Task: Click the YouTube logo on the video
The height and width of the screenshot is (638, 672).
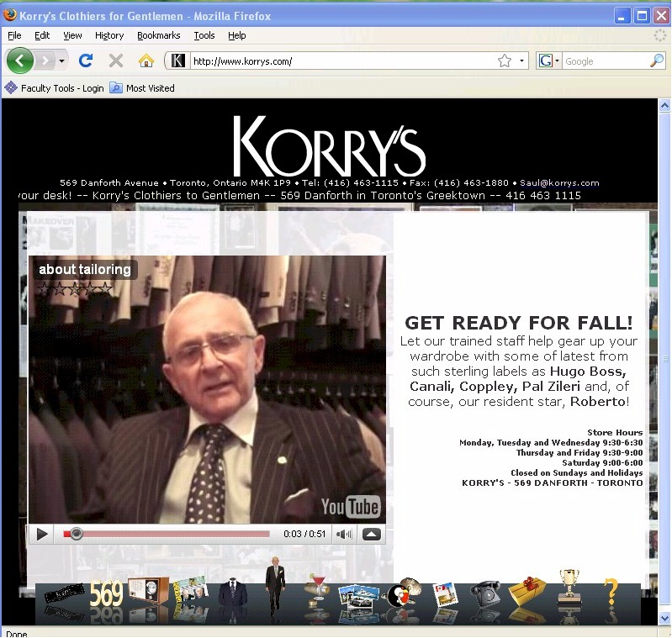Action: (350, 507)
